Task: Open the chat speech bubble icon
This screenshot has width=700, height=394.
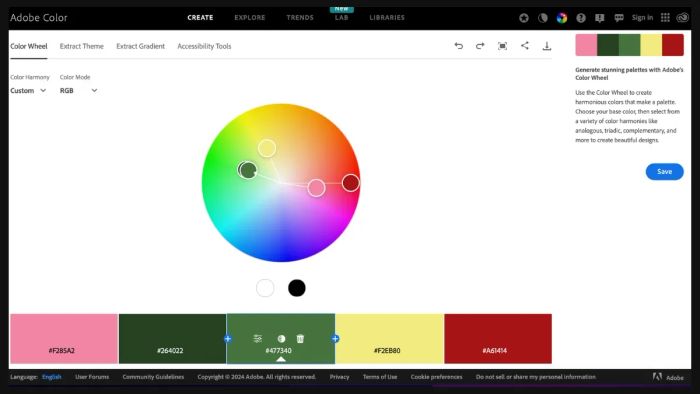Action: point(619,18)
